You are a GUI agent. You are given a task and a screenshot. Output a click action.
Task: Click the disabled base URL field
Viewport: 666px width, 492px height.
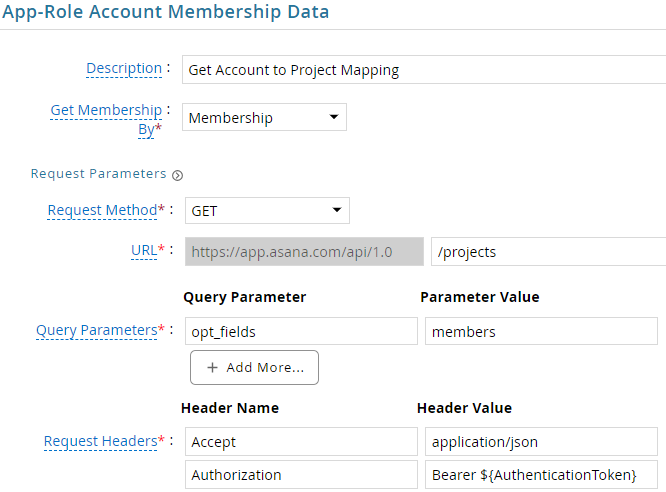click(304, 252)
